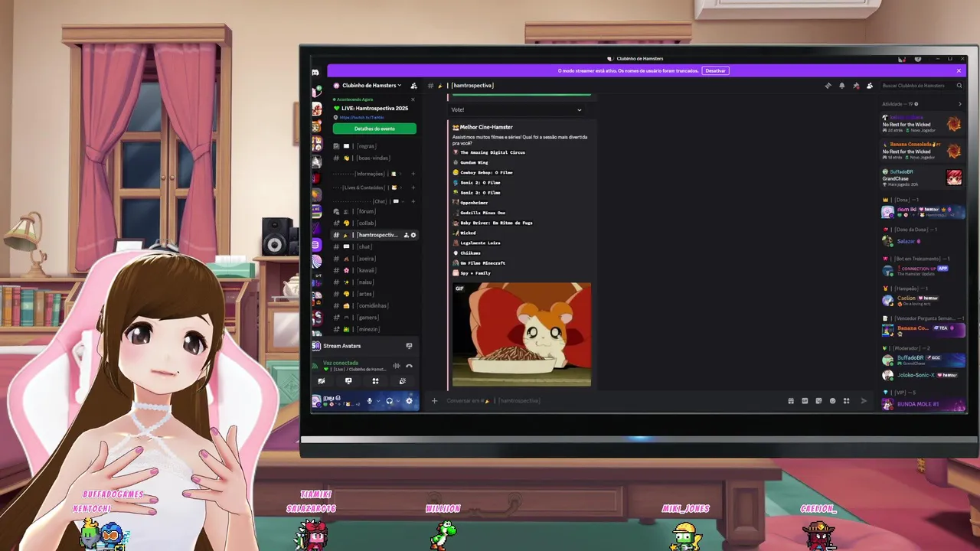Open the naisu channel
980x551 pixels.
[x=374, y=282]
